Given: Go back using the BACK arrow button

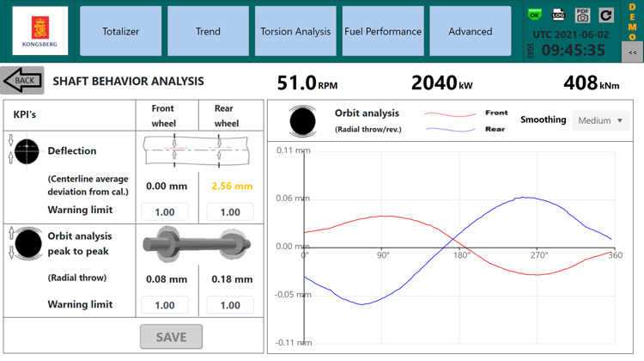Looking at the screenshot, I should click(22, 81).
